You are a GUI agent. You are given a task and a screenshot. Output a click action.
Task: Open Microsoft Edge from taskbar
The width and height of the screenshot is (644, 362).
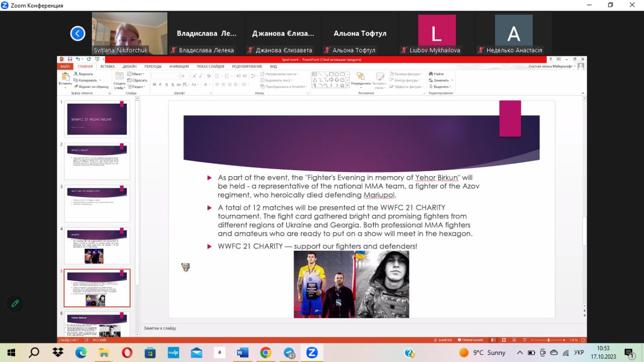coord(80,352)
